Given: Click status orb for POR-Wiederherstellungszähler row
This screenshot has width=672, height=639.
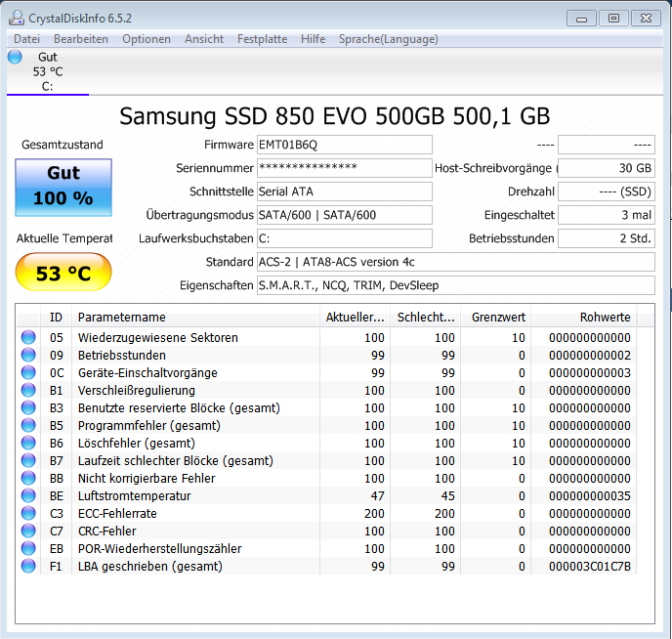Looking at the screenshot, I should (28, 548).
